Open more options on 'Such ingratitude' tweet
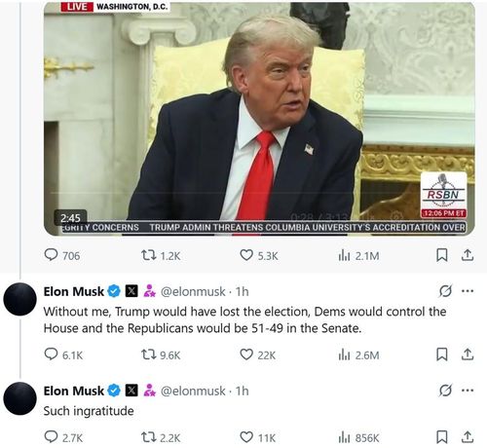Image resolution: width=487 pixels, height=448 pixels. click(468, 391)
